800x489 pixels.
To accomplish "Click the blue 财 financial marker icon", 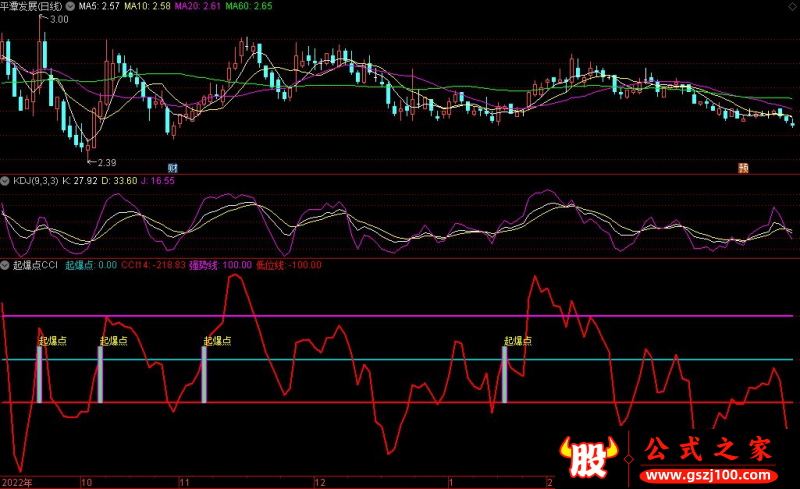I will tap(172, 166).
